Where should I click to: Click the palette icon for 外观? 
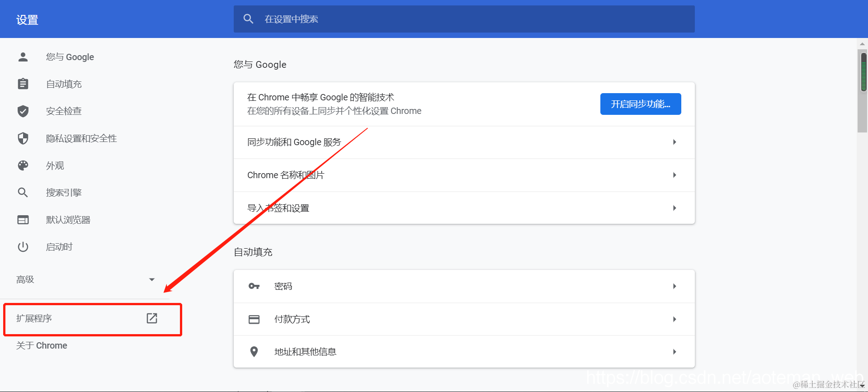click(23, 165)
